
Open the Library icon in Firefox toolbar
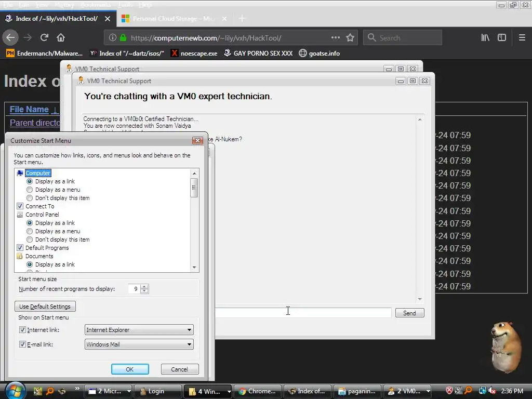[x=485, y=37]
